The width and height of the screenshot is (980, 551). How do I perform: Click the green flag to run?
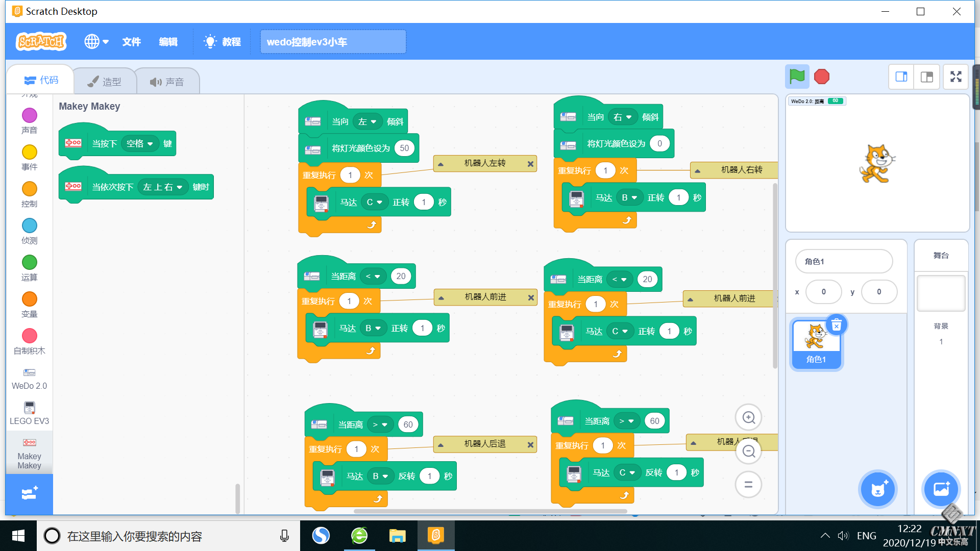(x=797, y=77)
